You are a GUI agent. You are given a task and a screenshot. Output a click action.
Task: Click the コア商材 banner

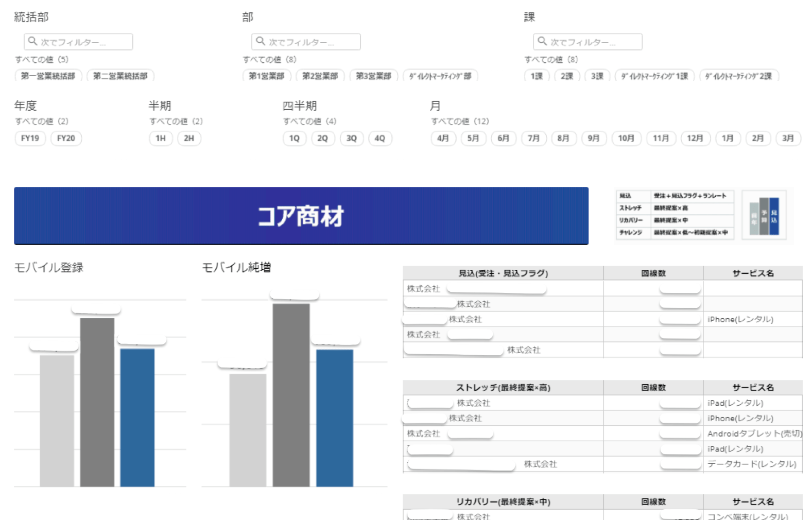tap(301, 216)
